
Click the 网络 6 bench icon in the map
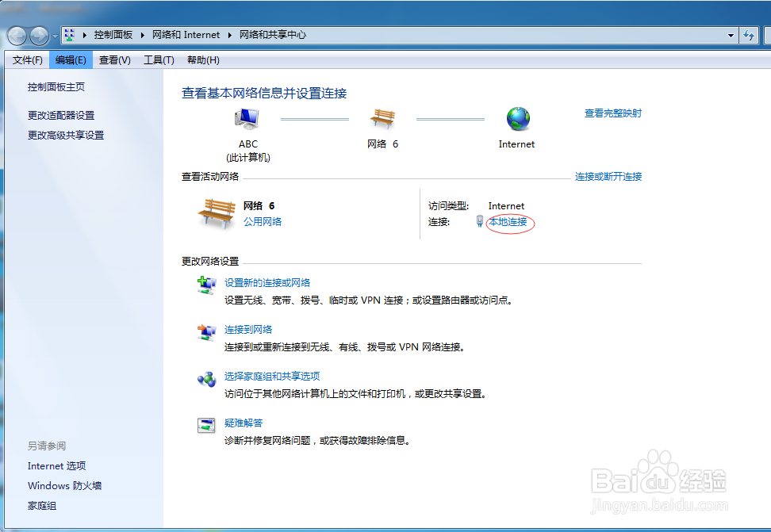[x=383, y=119]
